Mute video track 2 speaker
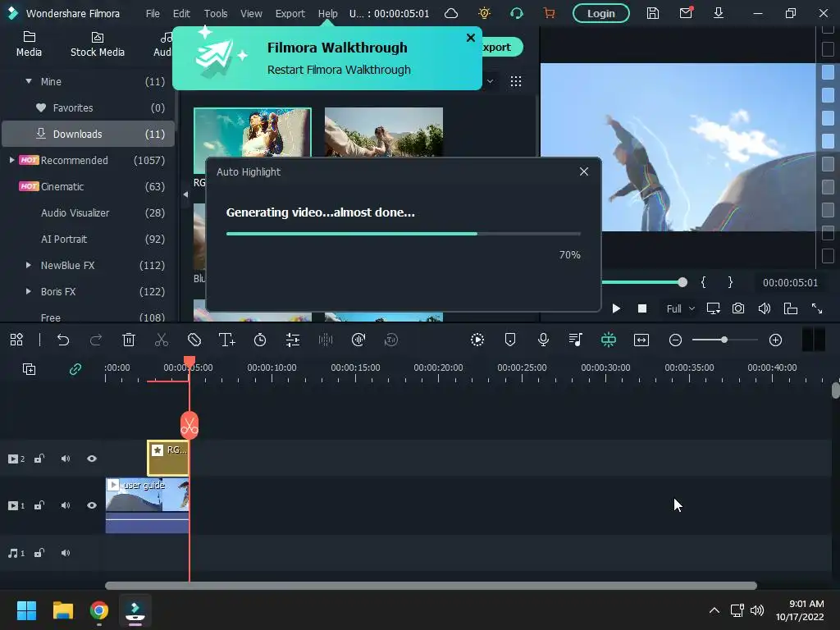The height and width of the screenshot is (630, 840). (66, 459)
